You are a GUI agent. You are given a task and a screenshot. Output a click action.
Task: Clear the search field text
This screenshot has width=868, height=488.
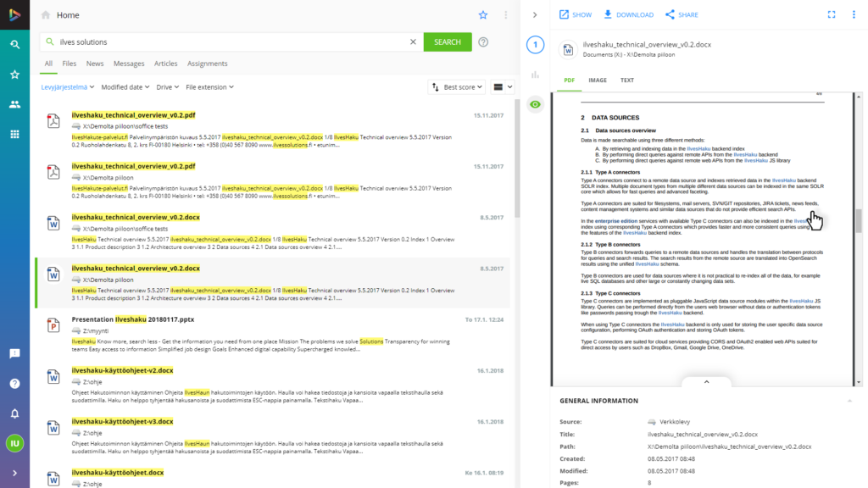(413, 42)
